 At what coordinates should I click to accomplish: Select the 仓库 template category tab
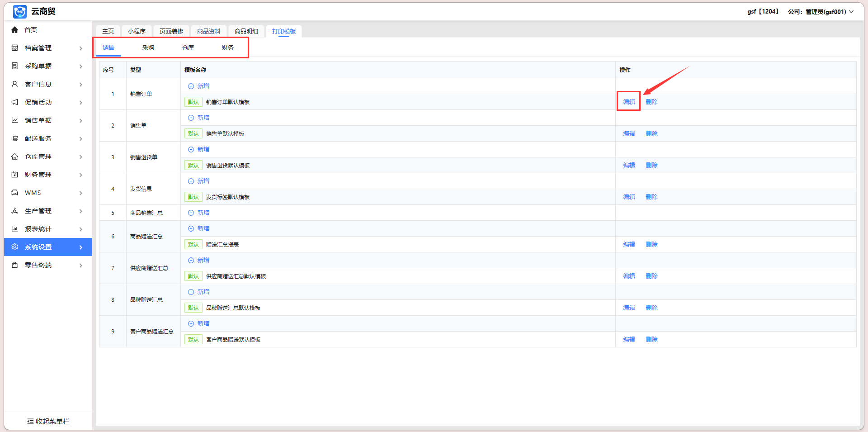(188, 47)
